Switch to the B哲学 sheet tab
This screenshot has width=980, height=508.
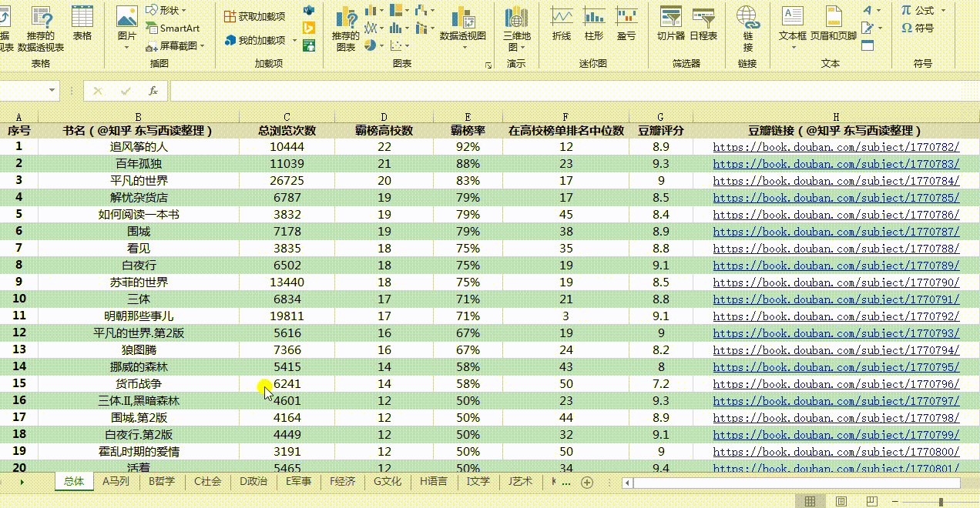tap(162, 482)
